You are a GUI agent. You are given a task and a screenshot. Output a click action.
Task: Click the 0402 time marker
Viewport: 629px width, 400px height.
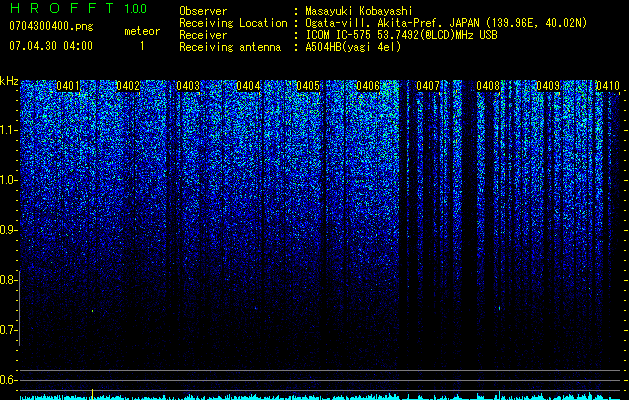[128, 86]
